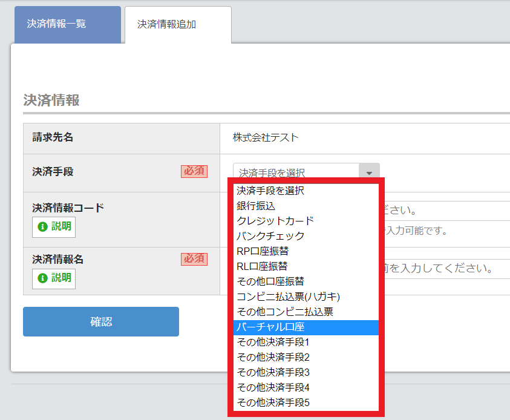Select バンクチェック option
Screen dimensions: 510x420
[270, 236]
